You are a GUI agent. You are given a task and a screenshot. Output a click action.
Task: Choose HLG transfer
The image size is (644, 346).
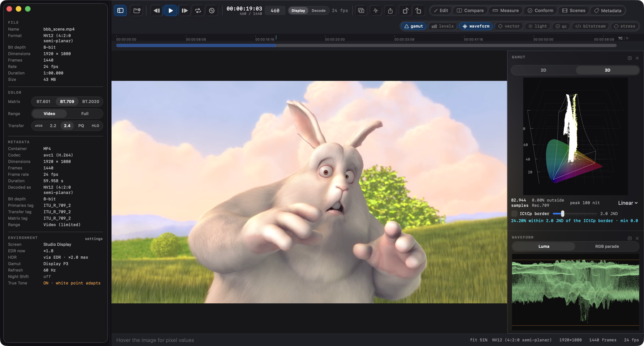tap(95, 126)
